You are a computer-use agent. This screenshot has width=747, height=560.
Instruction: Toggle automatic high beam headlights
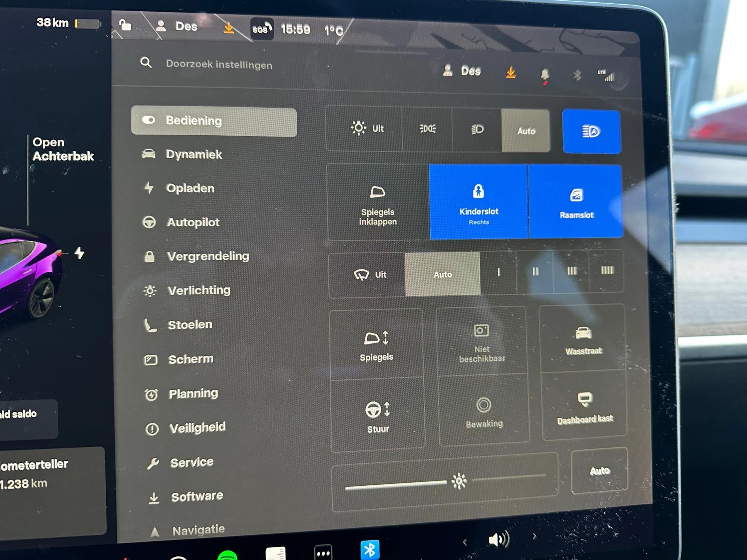pos(591,131)
